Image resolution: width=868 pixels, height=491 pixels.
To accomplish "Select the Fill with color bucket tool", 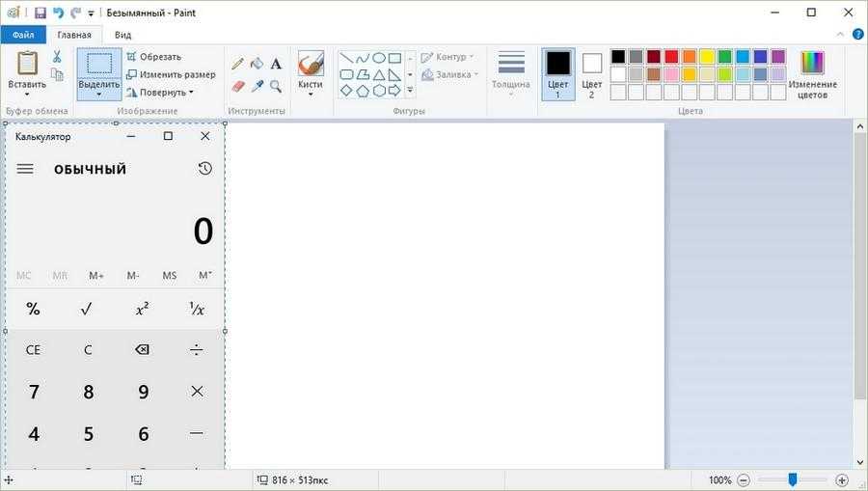I will pos(257,64).
